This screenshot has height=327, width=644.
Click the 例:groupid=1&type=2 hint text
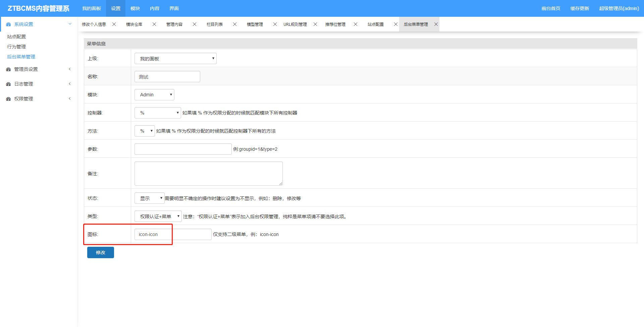click(x=255, y=149)
